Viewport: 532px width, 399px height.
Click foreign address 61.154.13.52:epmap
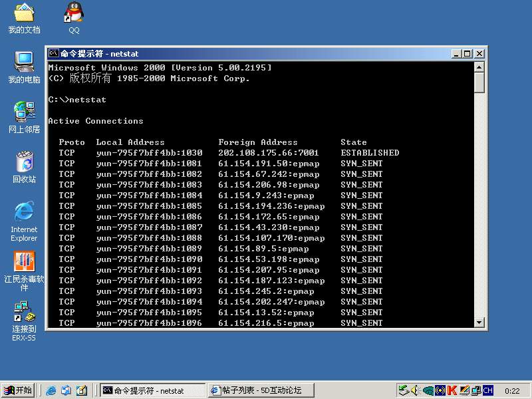266,313
